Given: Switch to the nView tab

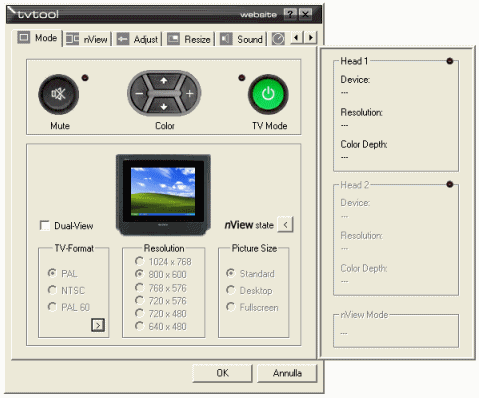Looking at the screenshot, I should 87,39.
